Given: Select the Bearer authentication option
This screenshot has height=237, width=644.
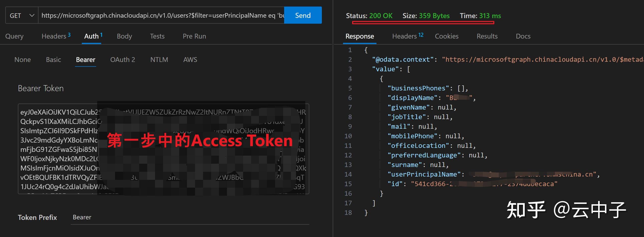Looking at the screenshot, I should [x=86, y=60].
